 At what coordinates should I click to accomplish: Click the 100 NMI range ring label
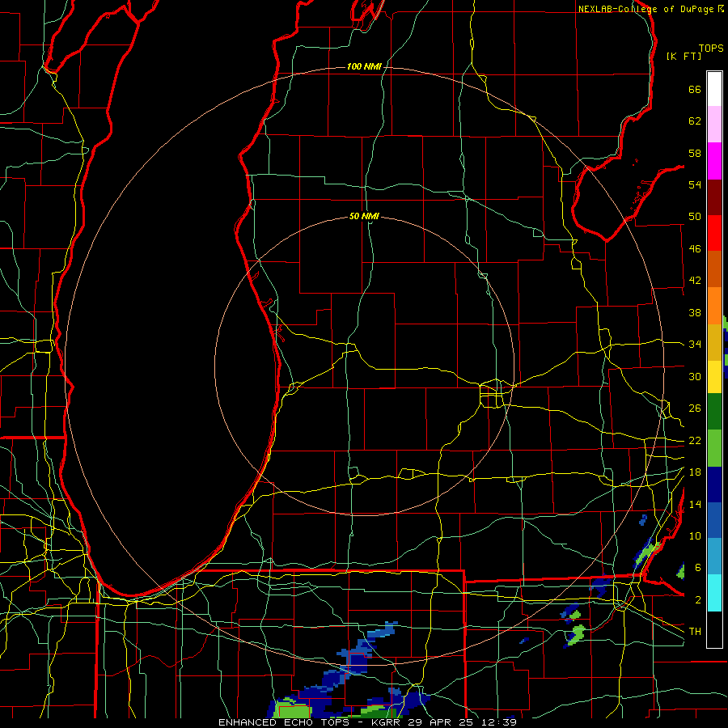tap(365, 67)
